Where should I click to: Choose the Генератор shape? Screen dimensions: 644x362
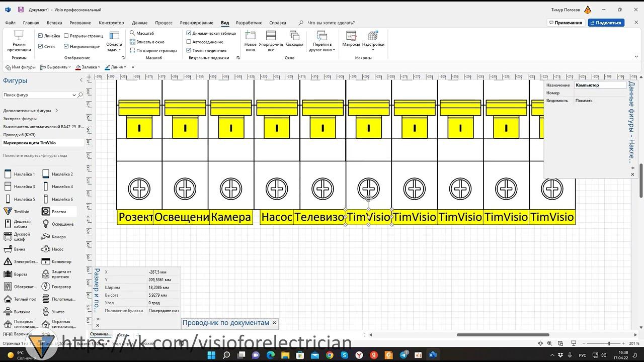[x=57, y=287]
